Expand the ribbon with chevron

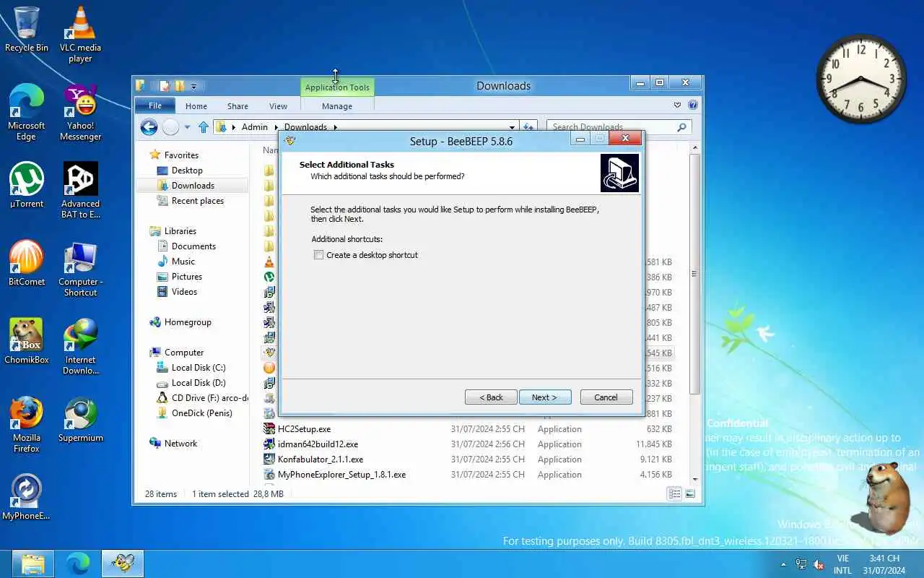click(x=677, y=105)
